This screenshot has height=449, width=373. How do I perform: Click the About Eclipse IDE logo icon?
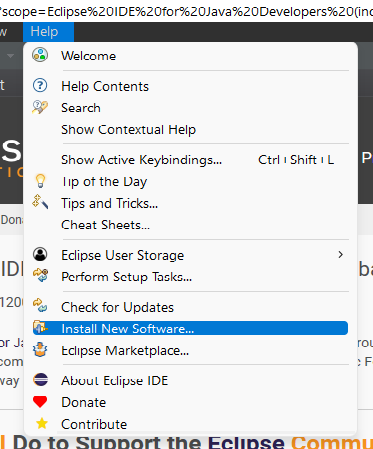[41, 380]
